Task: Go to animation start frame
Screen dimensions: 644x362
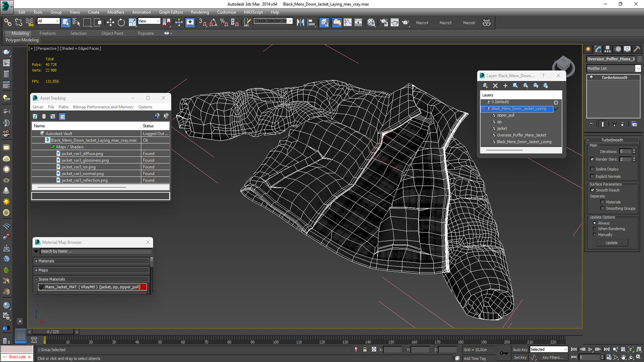Action: pos(574,349)
